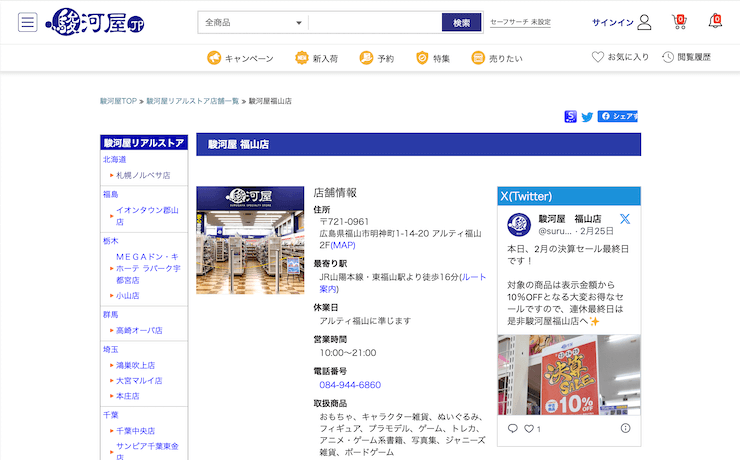Click the キャンペーン megaphone icon
Screen dimensions: 740x460
pos(214,58)
